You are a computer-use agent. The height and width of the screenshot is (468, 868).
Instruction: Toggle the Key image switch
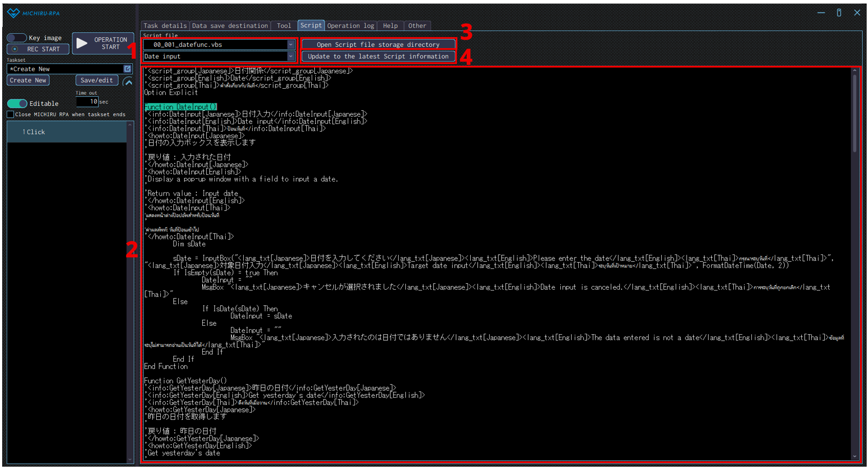click(17, 38)
